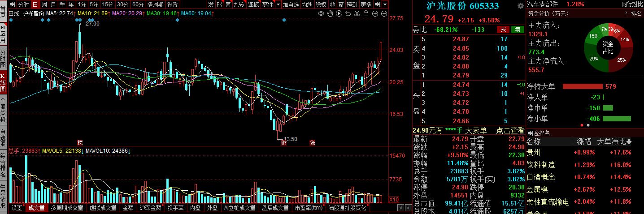The width and height of the screenshot is (644, 214).
Task: Open the 分时图 sidebar tab
Action: click(3, 59)
